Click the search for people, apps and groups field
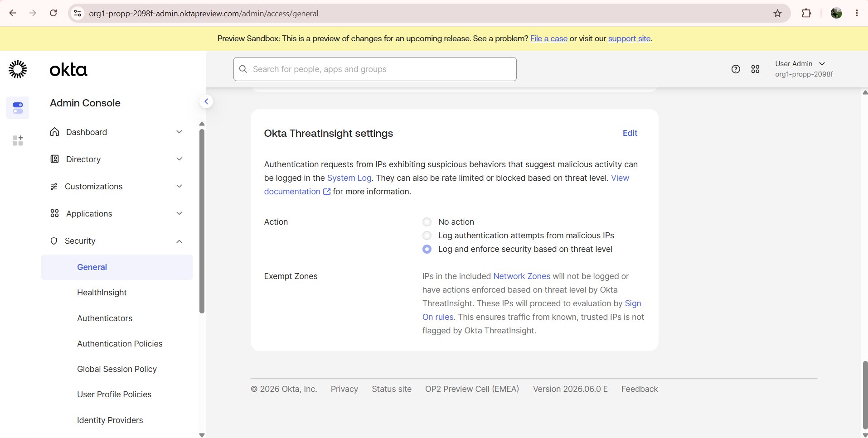The width and height of the screenshot is (868, 438). coord(375,69)
